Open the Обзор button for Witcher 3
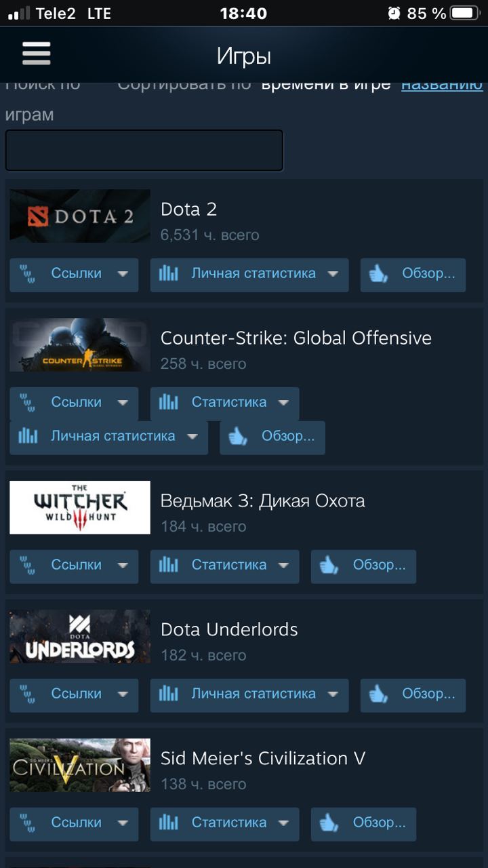This screenshot has width=488, height=868. coord(363,566)
